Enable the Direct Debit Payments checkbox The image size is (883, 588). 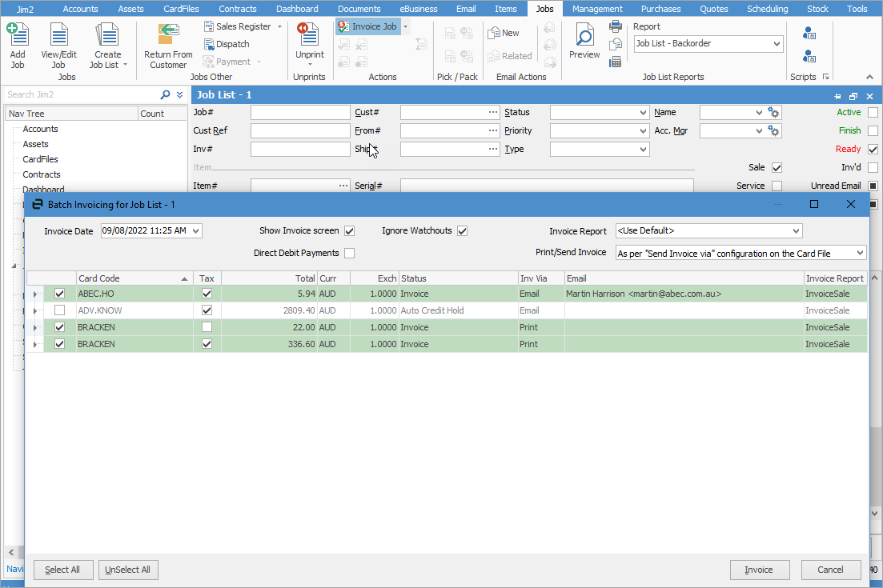[349, 254]
